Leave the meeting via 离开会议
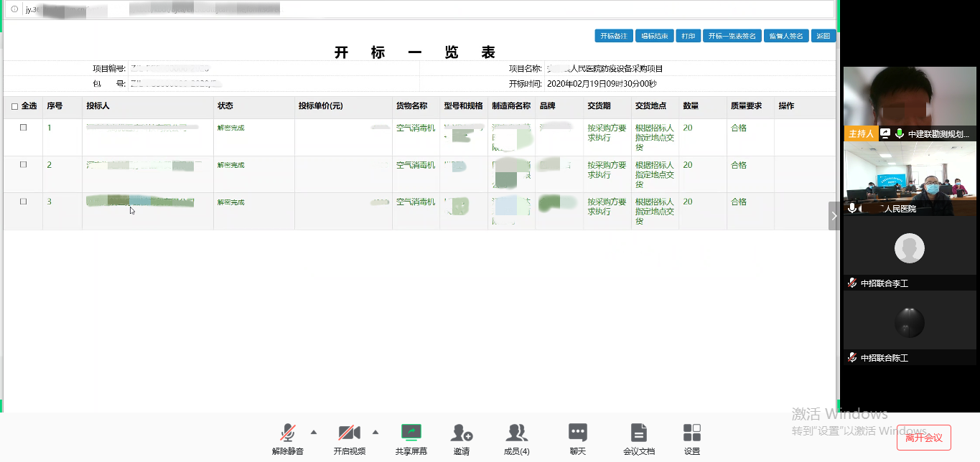980x462 pixels. (923, 437)
